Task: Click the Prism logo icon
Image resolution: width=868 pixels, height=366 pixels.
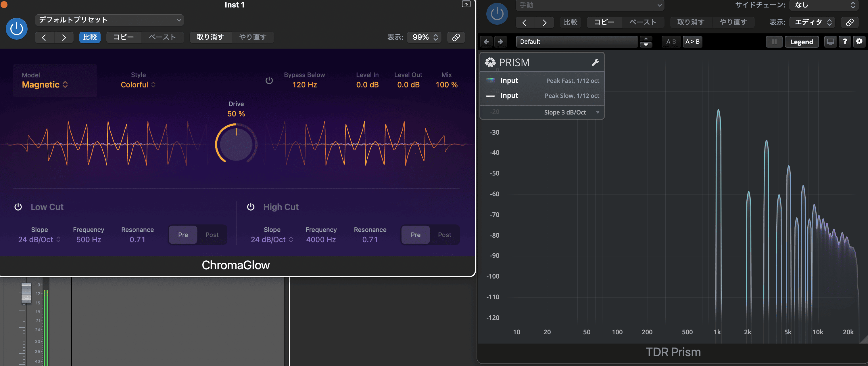Action: coord(490,62)
